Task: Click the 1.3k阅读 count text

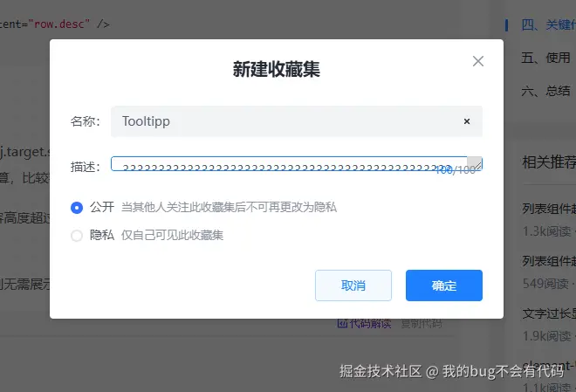Action: (x=546, y=231)
